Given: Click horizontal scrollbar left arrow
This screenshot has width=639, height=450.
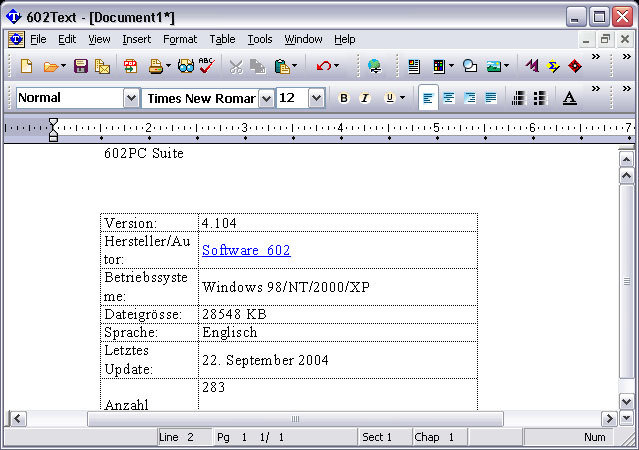Looking at the screenshot, I should click(18, 419).
